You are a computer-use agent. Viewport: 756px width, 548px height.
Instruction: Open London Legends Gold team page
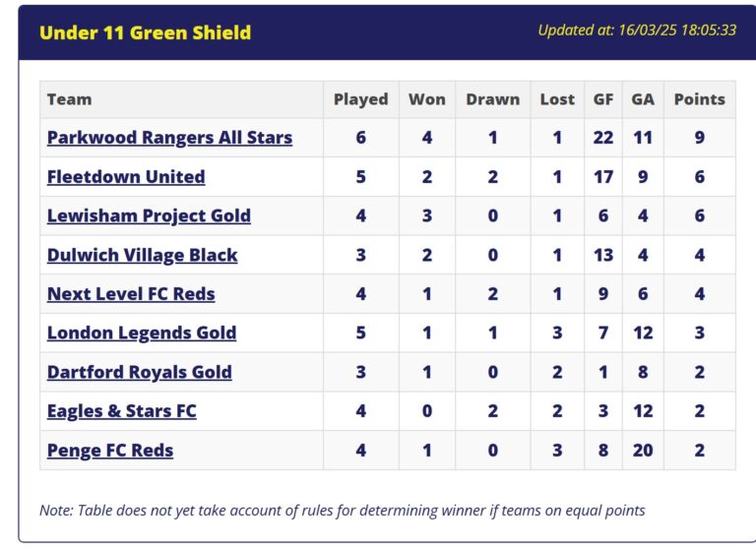click(x=142, y=334)
